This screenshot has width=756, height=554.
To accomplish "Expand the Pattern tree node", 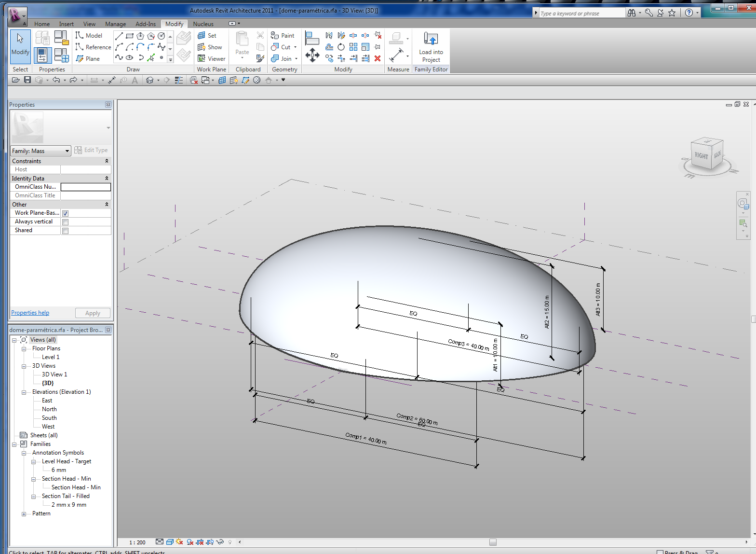I will pyautogui.click(x=24, y=514).
